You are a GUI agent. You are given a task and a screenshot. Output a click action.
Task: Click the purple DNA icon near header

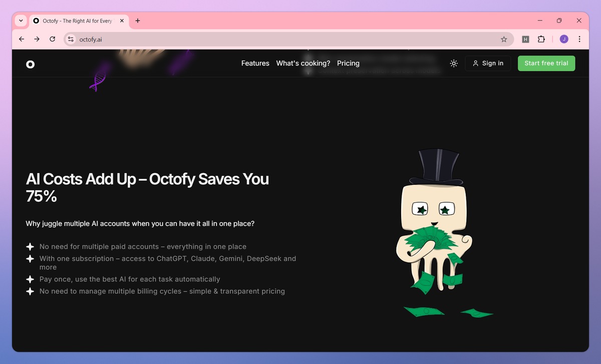[98, 82]
